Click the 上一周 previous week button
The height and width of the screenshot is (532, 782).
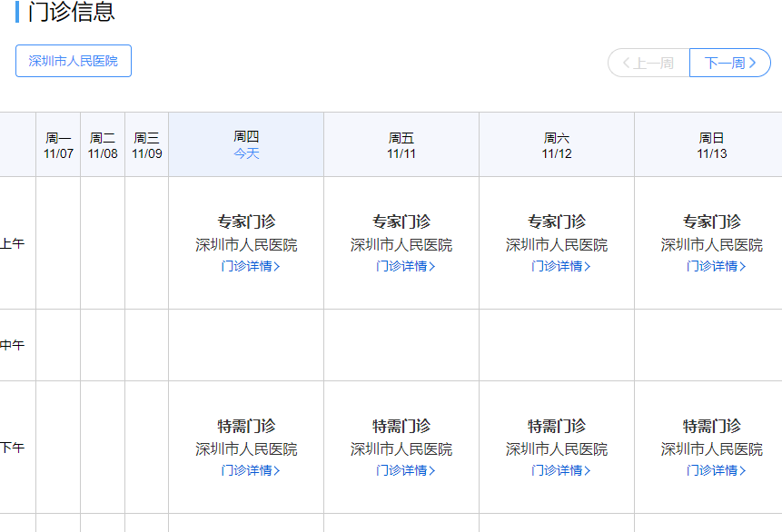coord(648,63)
